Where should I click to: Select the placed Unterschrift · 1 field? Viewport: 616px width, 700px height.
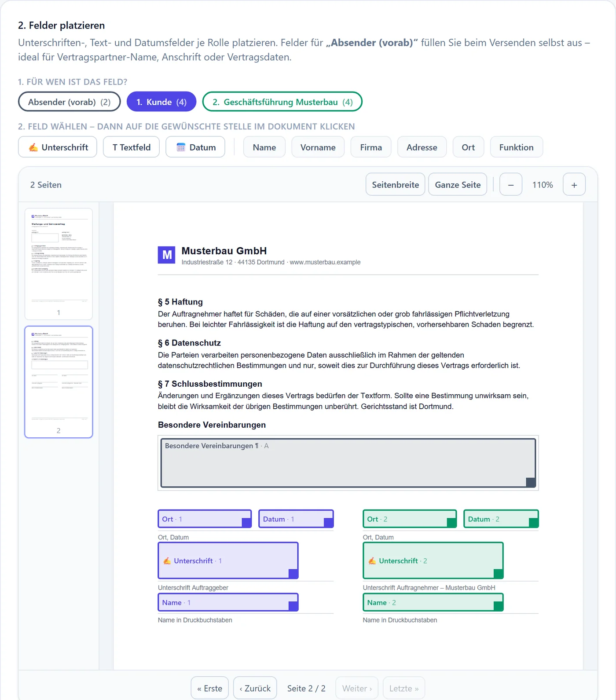coord(228,561)
